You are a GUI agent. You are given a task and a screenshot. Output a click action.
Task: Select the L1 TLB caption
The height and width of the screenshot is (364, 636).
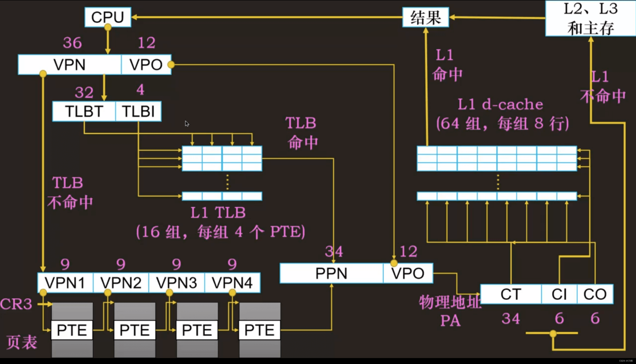pos(218,213)
